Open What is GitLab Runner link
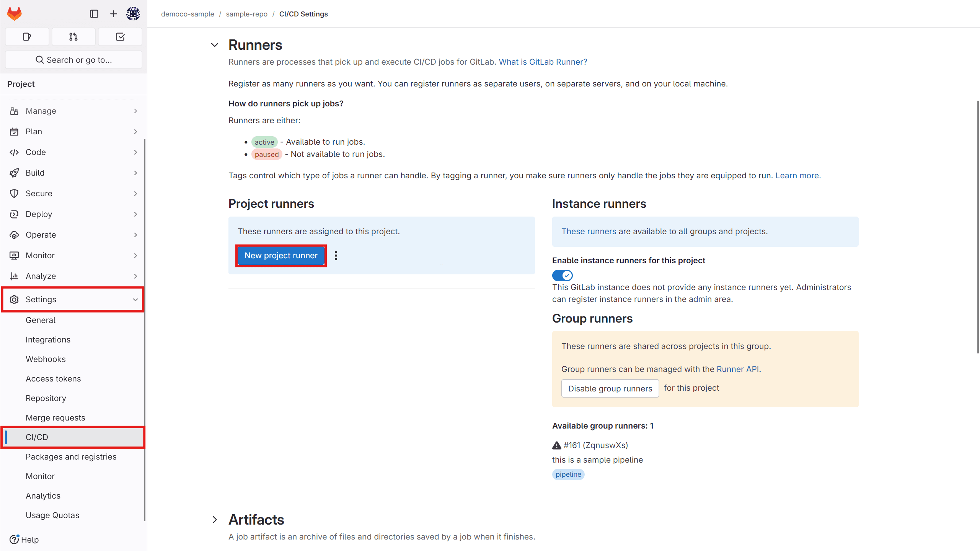This screenshot has height=551, width=980. tap(543, 62)
